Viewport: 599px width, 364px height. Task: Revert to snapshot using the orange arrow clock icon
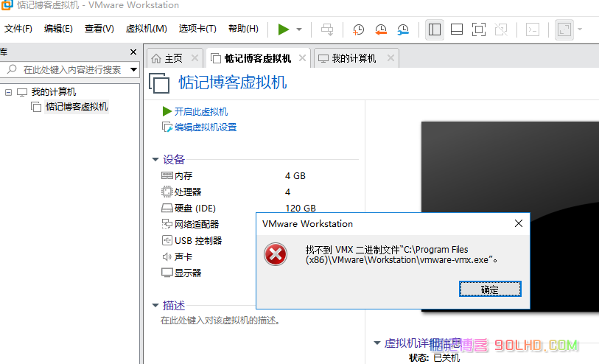[380, 29]
